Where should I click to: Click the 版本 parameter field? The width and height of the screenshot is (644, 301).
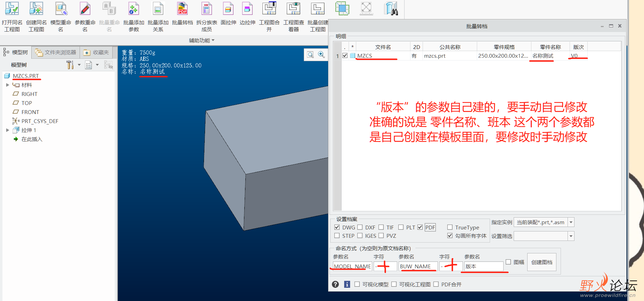click(x=484, y=266)
